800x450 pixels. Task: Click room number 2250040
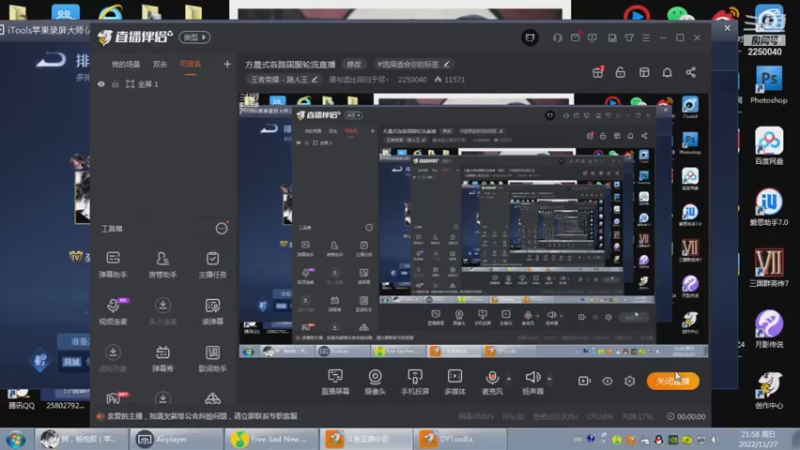(412, 80)
